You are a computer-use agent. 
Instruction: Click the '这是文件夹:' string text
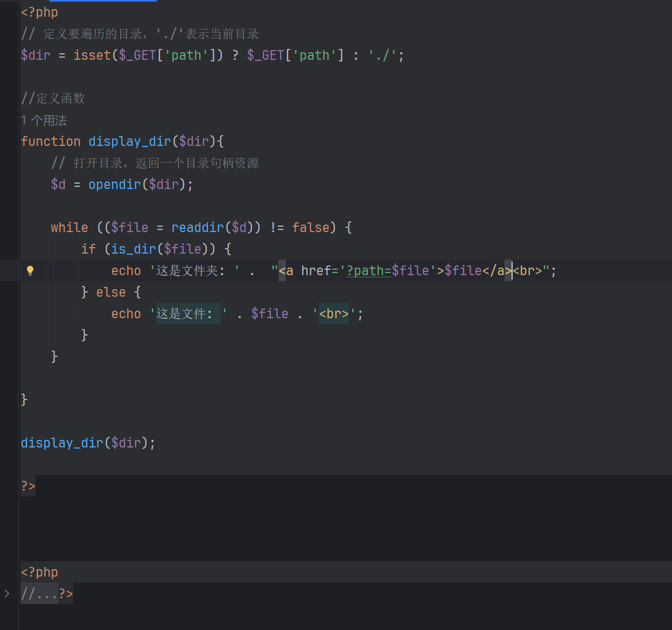click(191, 270)
